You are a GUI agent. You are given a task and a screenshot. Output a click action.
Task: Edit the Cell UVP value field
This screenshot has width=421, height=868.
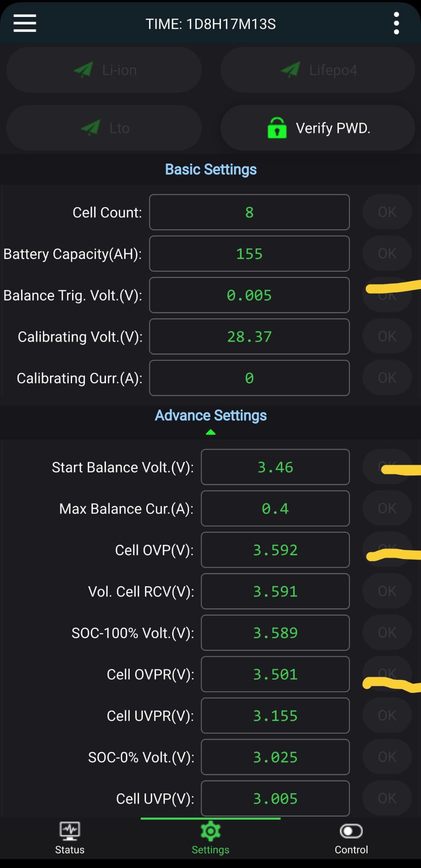(x=275, y=798)
